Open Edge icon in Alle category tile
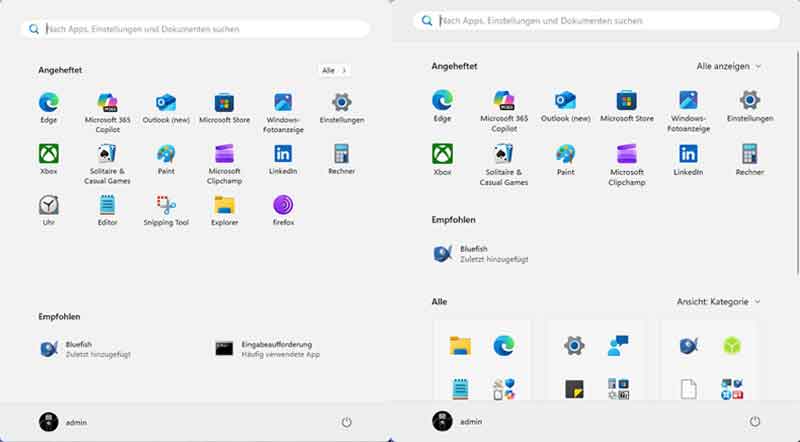This screenshot has height=442, width=800. tap(504, 346)
